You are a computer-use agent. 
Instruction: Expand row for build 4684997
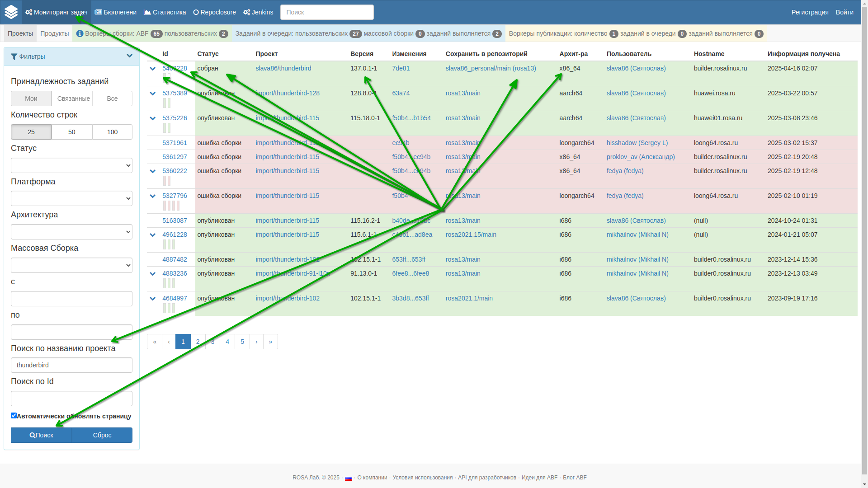click(x=152, y=299)
